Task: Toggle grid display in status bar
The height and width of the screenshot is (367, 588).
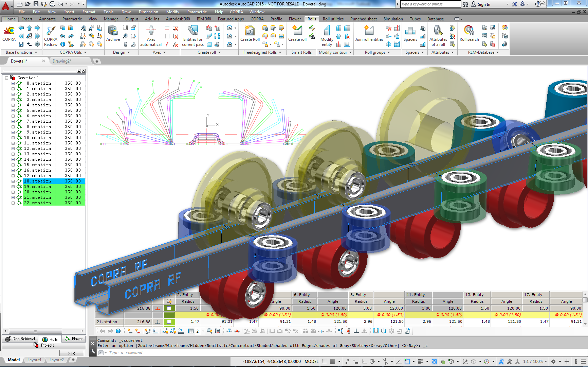Action: point(325,362)
